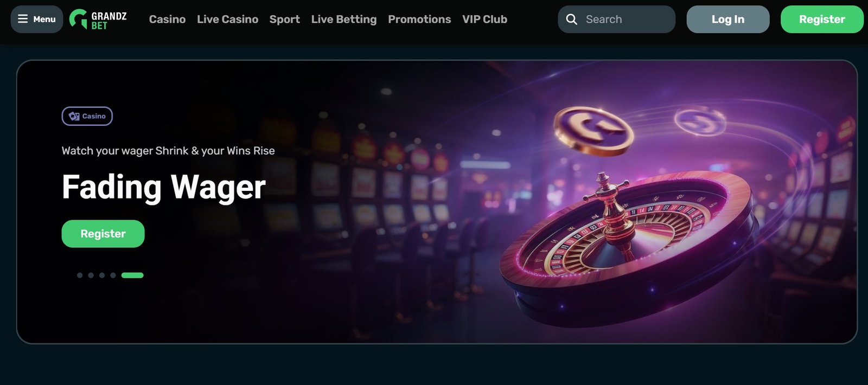Select the second carousel slide dot
The height and width of the screenshot is (385, 868).
(x=91, y=275)
